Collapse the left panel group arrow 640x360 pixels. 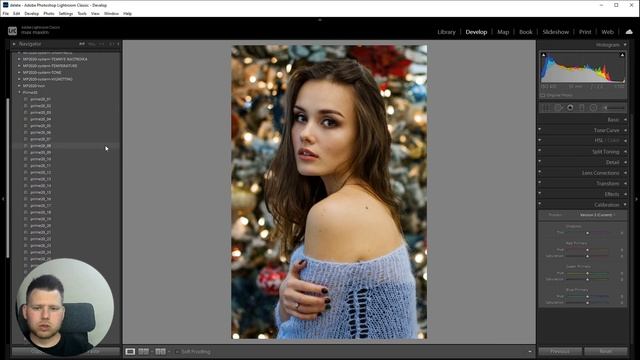pos(3,199)
